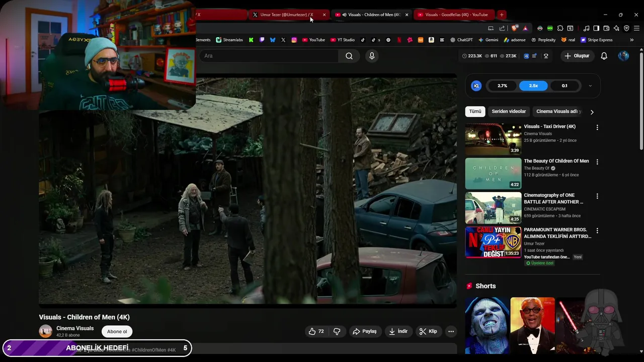Screen dimensions: 644x362
Task: Select the Seriden videolar filter chip
Action: pyautogui.click(x=509, y=111)
